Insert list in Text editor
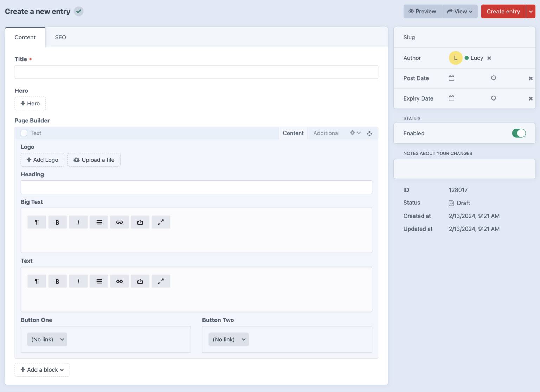This screenshot has width=540, height=392. pos(99,281)
